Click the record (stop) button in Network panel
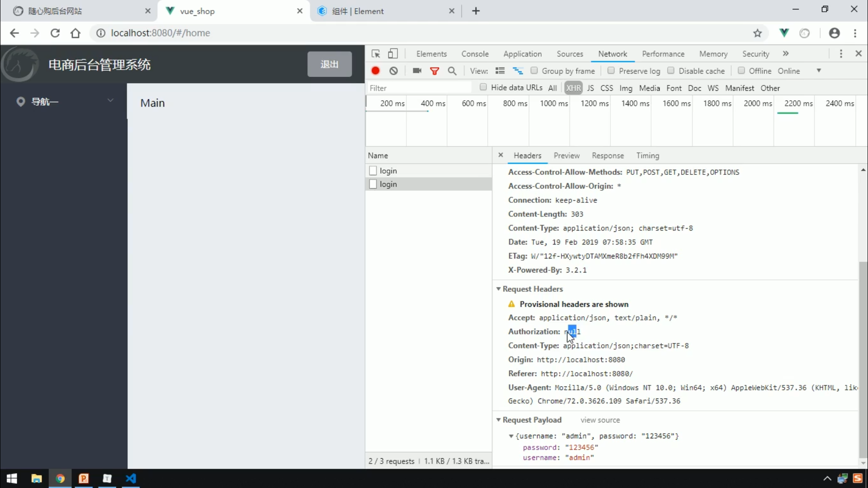The width and height of the screenshot is (868, 488). (x=375, y=70)
